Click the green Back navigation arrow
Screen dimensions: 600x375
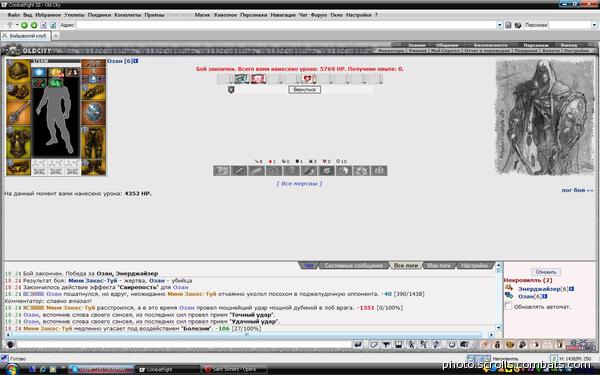tap(24, 25)
